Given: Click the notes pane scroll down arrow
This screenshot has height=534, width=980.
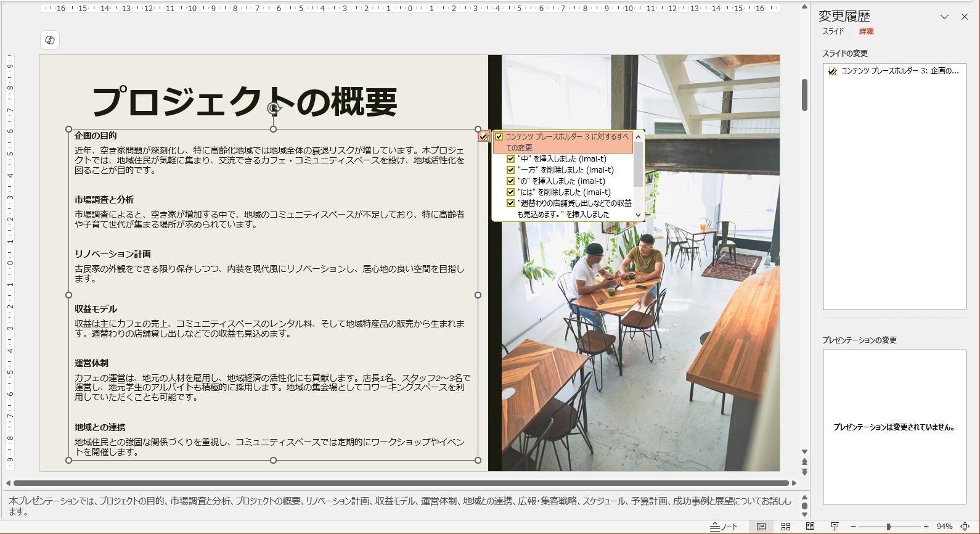Looking at the screenshot, I should (x=804, y=514).
